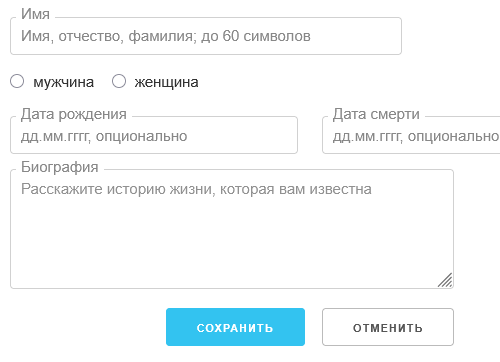
Task: Click into the Дата рождения field
Action: point(154,135)
